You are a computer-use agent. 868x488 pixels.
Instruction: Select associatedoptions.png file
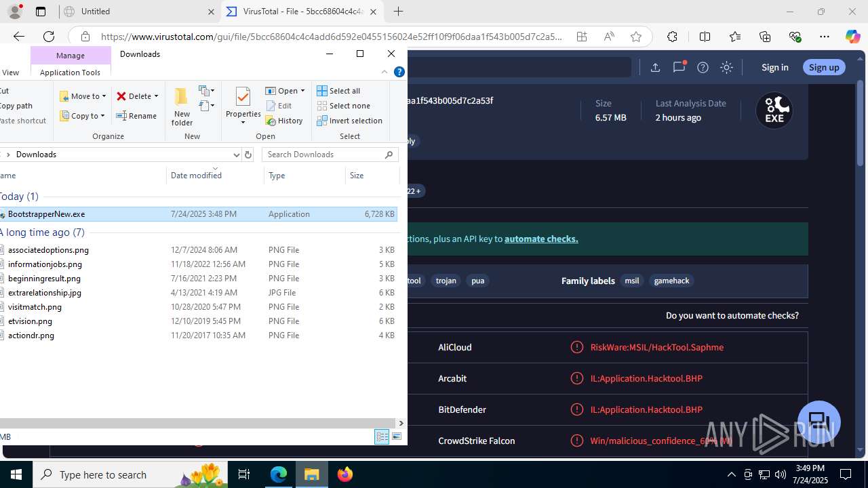coord(198,250)
